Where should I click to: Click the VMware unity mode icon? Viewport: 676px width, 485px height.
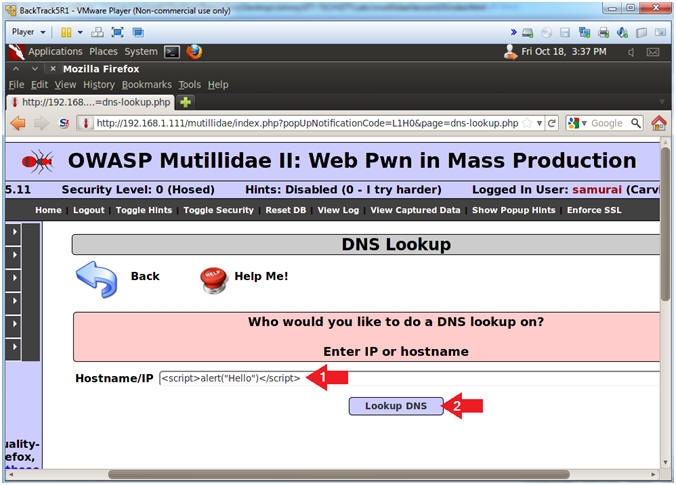[138, 32]
